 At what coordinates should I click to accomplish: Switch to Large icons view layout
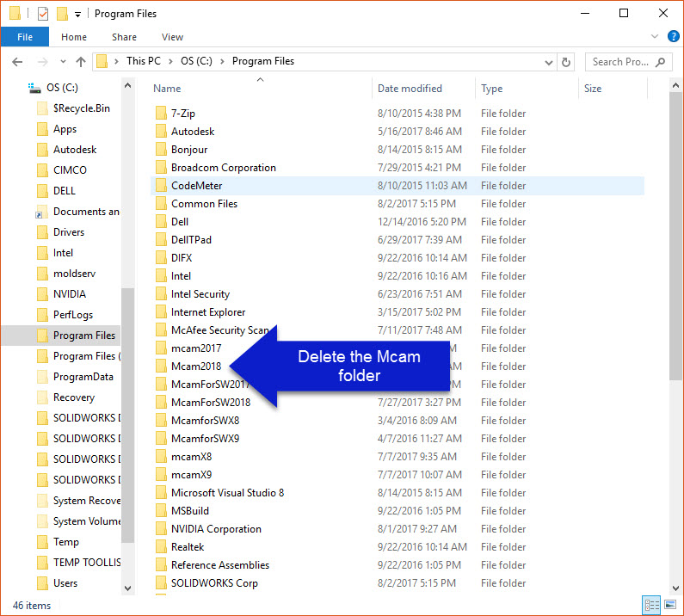(670, 605)
